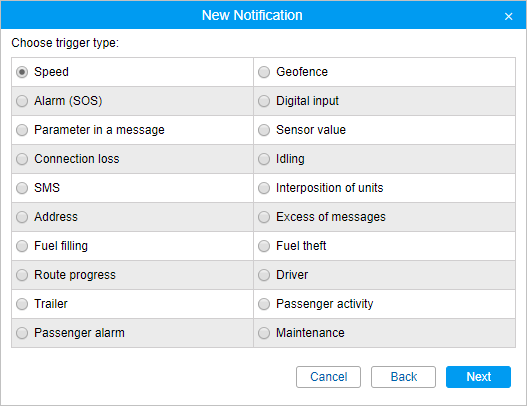Screen dimensions: 527x406
Task: Pick the Driver trigger type
Action: 264,275
